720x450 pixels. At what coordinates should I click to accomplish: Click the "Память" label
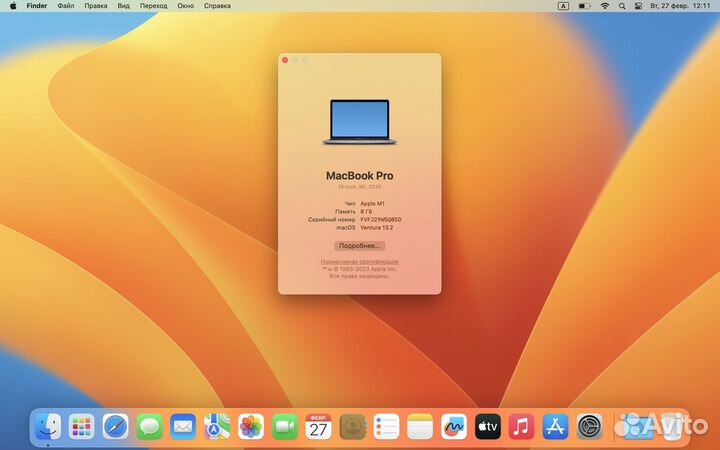345,212
